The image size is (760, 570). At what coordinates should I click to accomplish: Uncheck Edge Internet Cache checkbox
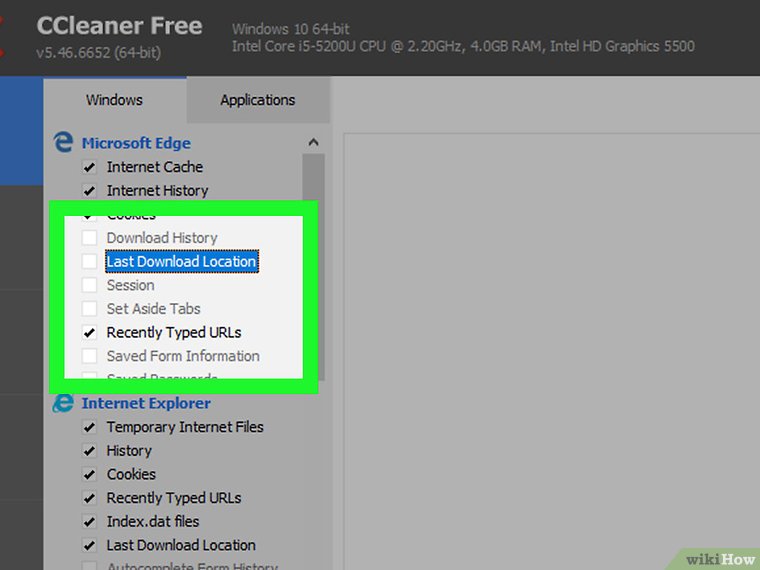click(89, 167)
